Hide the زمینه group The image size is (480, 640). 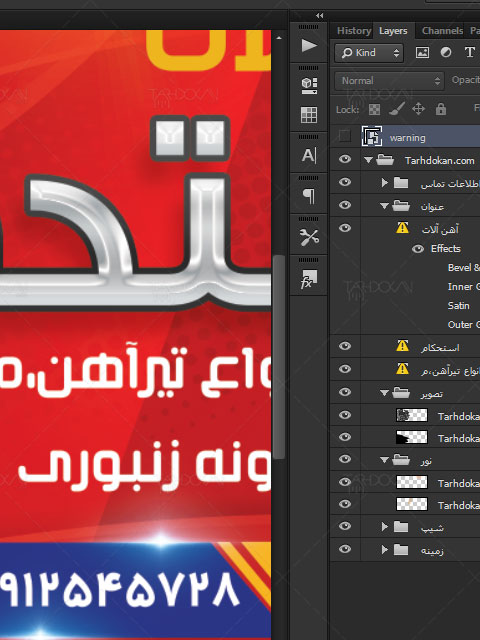tap(345, 549)
